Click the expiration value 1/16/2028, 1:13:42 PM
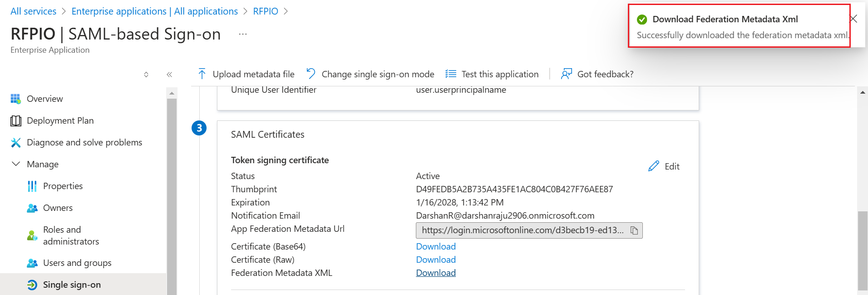Image resolution: width=868 pixels, height=295 pixels. pos(460,202)
